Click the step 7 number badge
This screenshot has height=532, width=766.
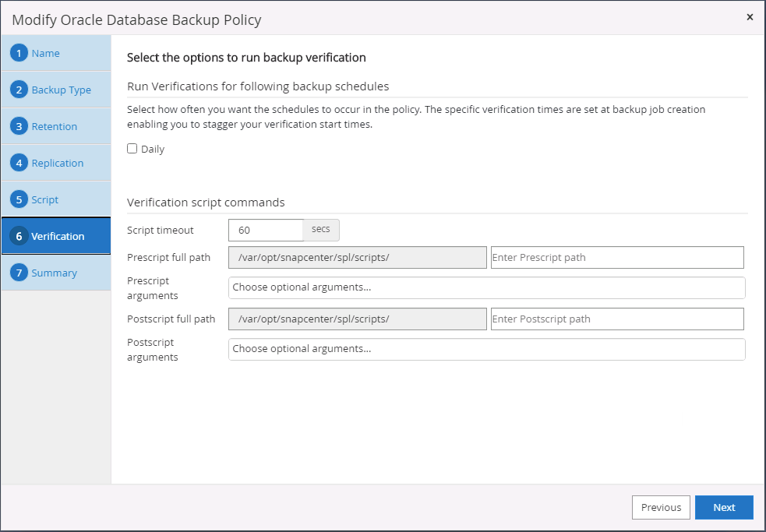[x=19, y=273]
